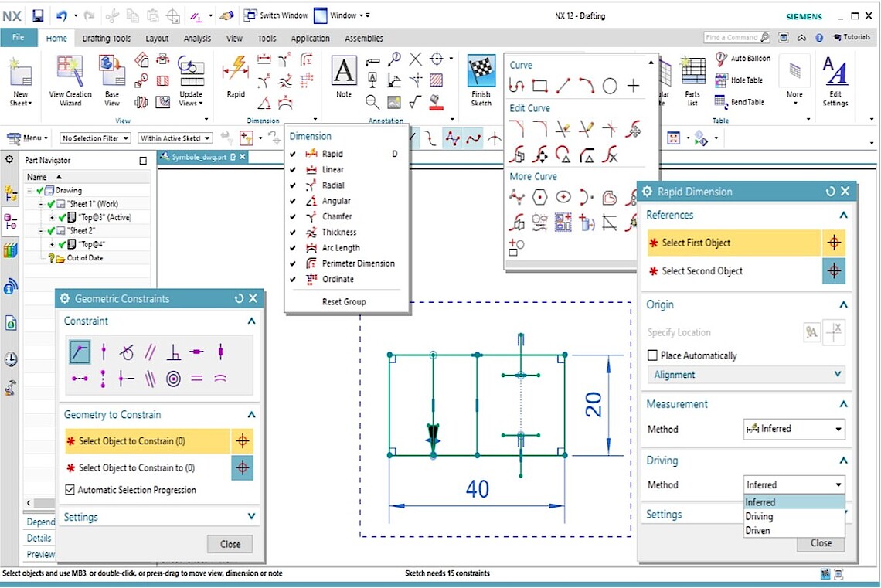
Task: Click the Rapid dimension ribbon icon
Action: pyautogui.click(x=236, y=72)
